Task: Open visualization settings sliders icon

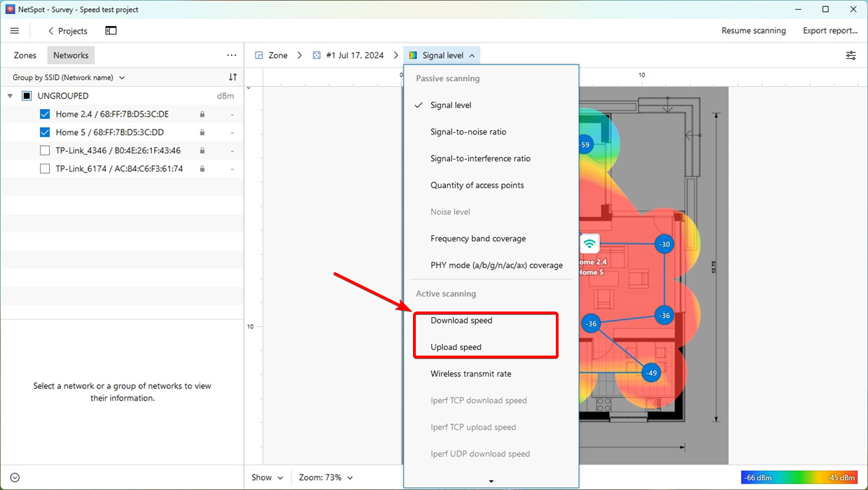Action: pyautogui.click(x=850, y=55)
